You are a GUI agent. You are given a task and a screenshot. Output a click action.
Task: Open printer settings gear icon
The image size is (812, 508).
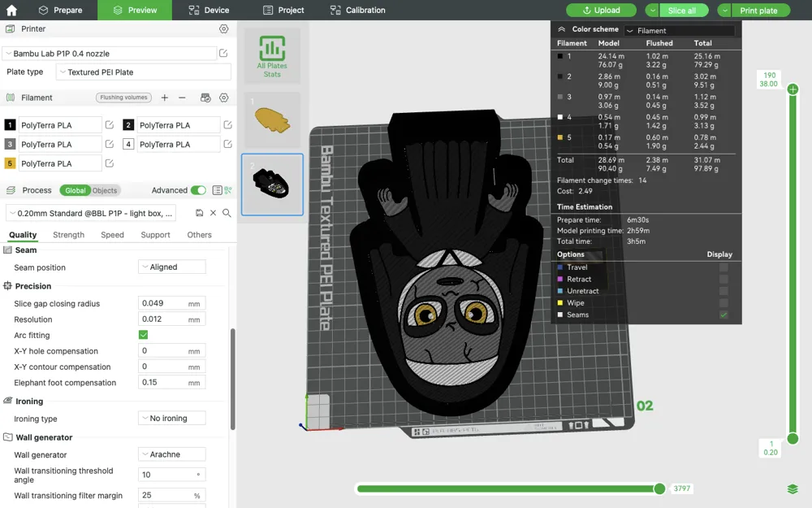(224, 29)
